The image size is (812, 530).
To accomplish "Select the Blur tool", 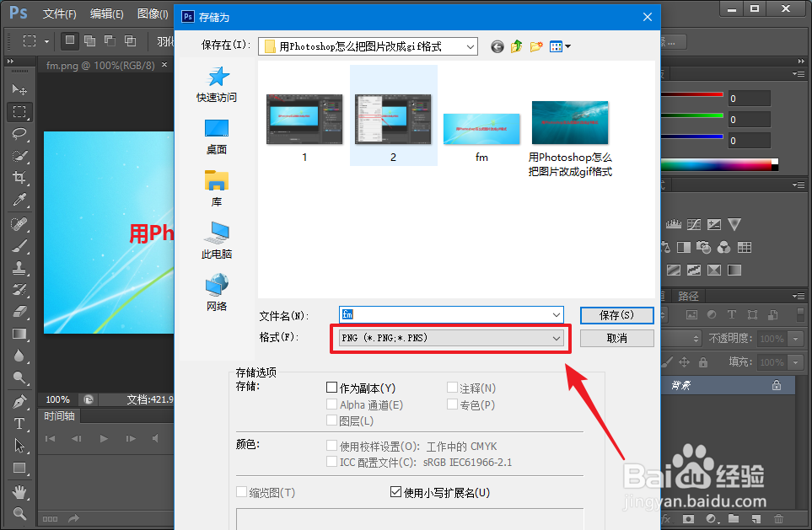I will point(19,356).
